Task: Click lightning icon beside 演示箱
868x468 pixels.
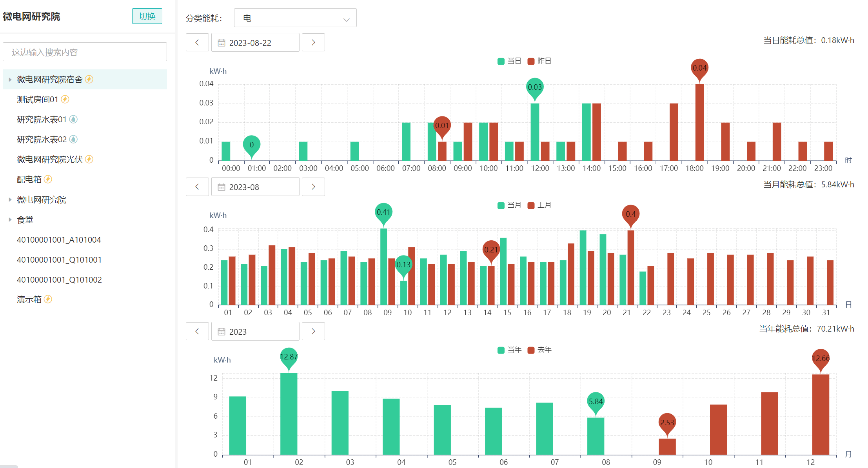Action: [x=48, y=299]
